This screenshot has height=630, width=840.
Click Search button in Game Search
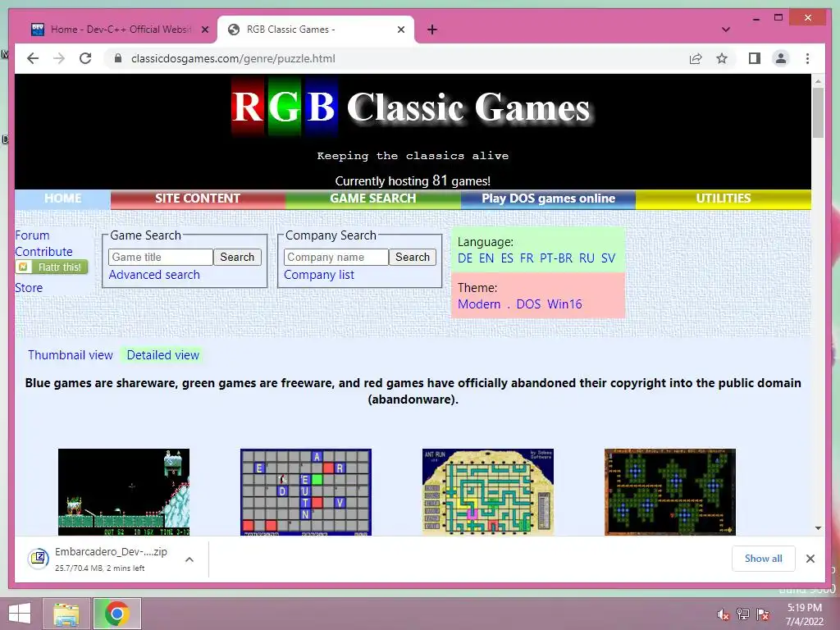(x=237, y=257)
